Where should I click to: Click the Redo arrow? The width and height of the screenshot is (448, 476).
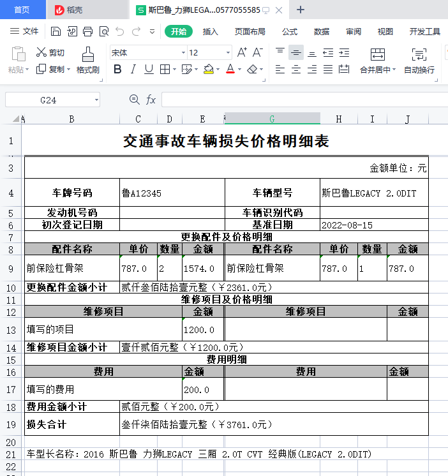click(x=136, y=31)
